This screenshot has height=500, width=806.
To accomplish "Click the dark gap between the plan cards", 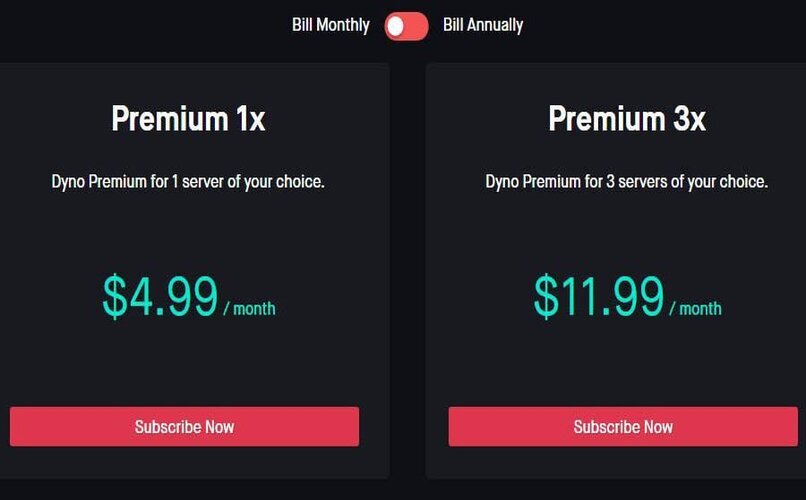I will tap(407, 270).
